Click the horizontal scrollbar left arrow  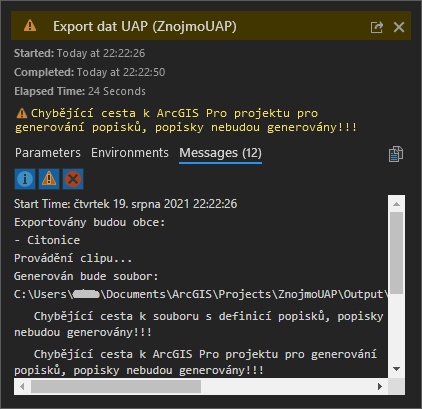pos(22,386)
